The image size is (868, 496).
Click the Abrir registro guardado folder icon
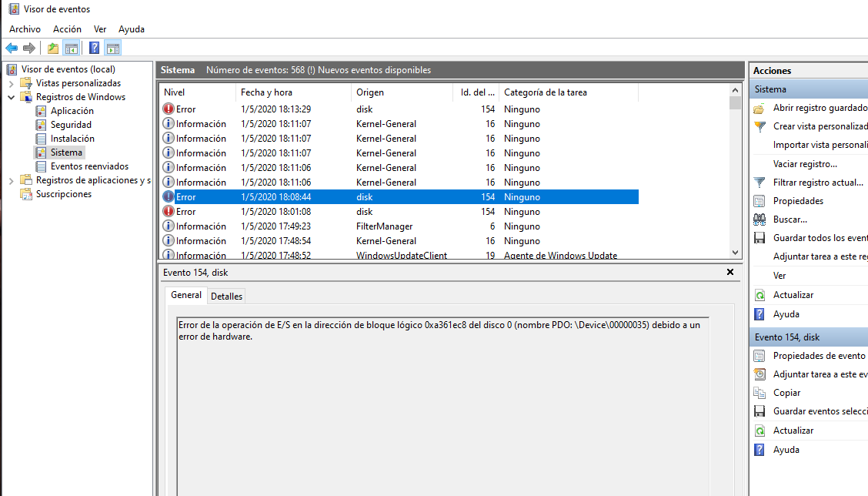pyautogui.click(x=759, y=108)
